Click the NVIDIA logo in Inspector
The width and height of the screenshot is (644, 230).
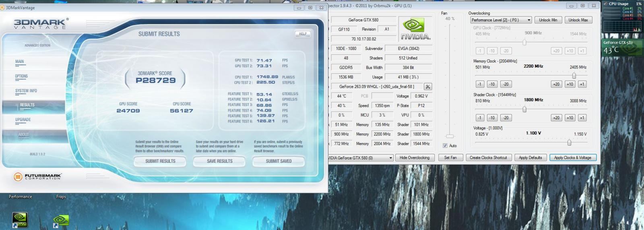point(415,29)
